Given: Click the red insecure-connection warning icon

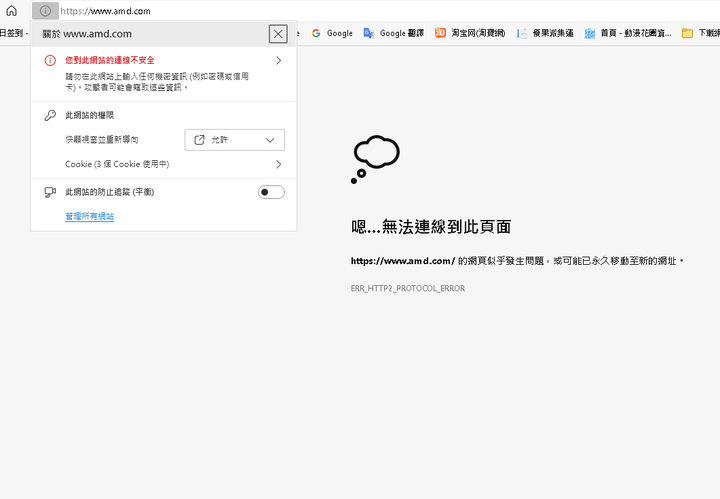Looking at the screenshot, I should coord(50,60).
